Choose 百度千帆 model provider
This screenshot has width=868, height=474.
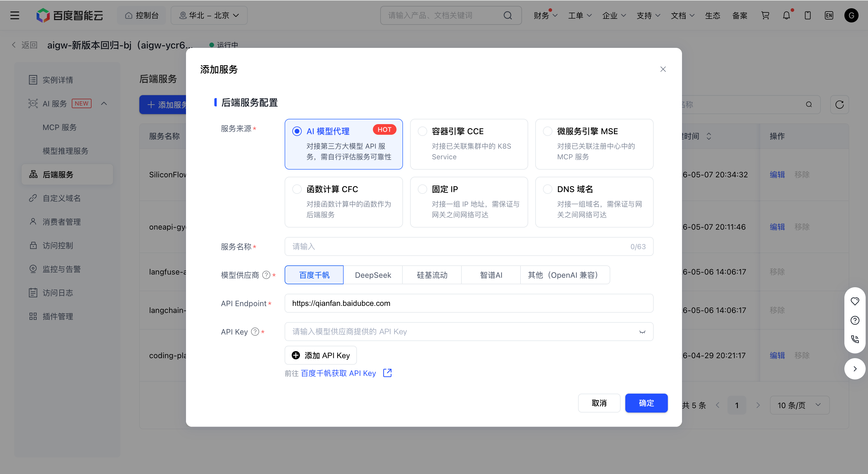pos(314,275)
